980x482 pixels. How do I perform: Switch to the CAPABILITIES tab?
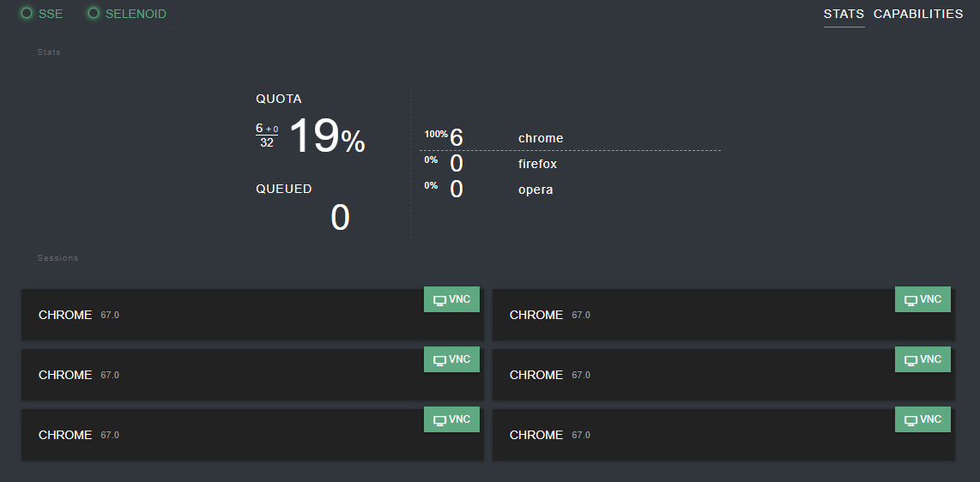point(918,14)
